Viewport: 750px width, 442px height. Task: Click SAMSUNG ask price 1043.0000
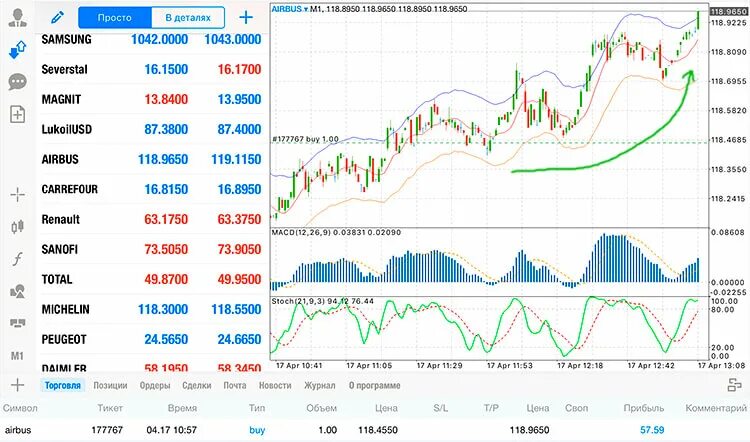point(233,39)
